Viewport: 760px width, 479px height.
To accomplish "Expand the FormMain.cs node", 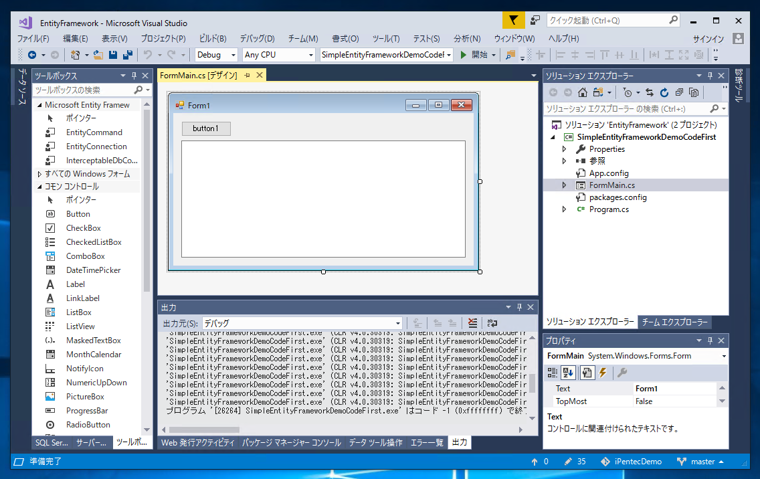I will pyautogui.click(x=564, y=185).
